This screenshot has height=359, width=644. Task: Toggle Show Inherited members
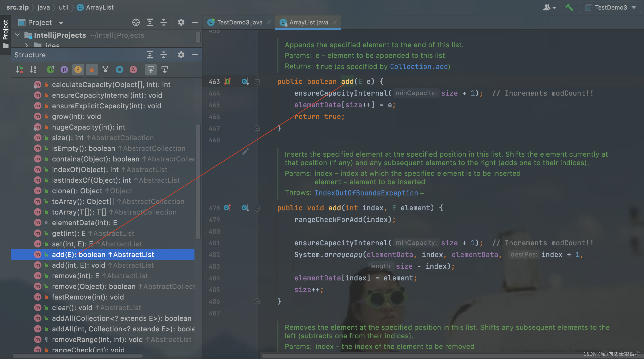tap(105, 70)
